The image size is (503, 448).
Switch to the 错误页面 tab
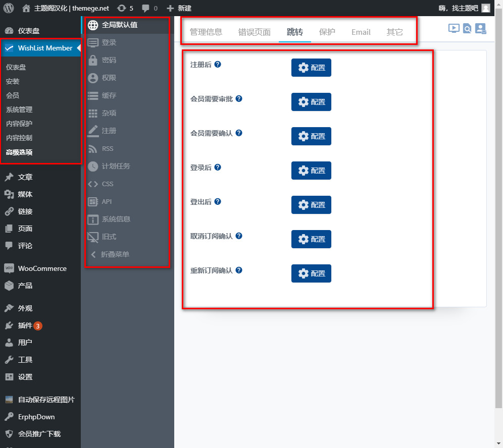[255, 32]
